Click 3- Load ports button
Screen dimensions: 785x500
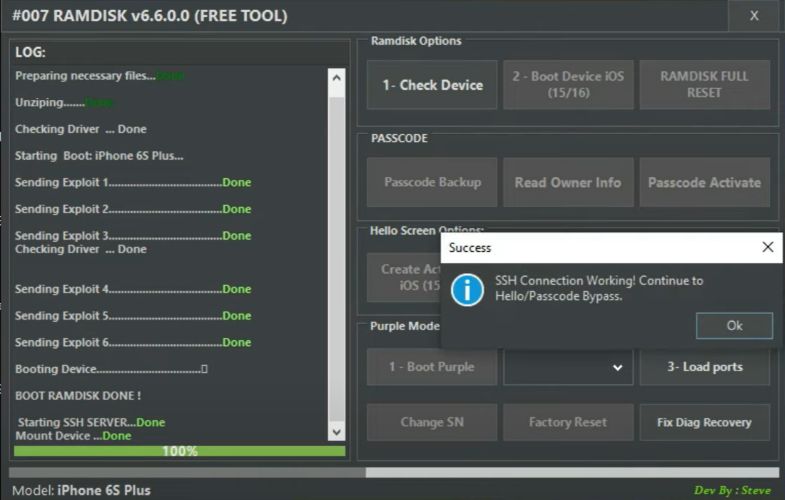704,367
